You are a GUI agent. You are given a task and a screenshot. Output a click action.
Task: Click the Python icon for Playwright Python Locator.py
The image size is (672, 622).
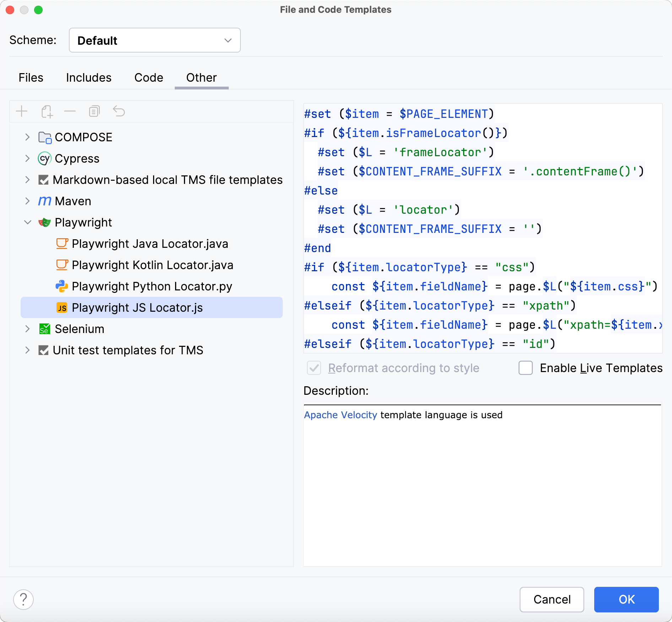coord(62,286)
